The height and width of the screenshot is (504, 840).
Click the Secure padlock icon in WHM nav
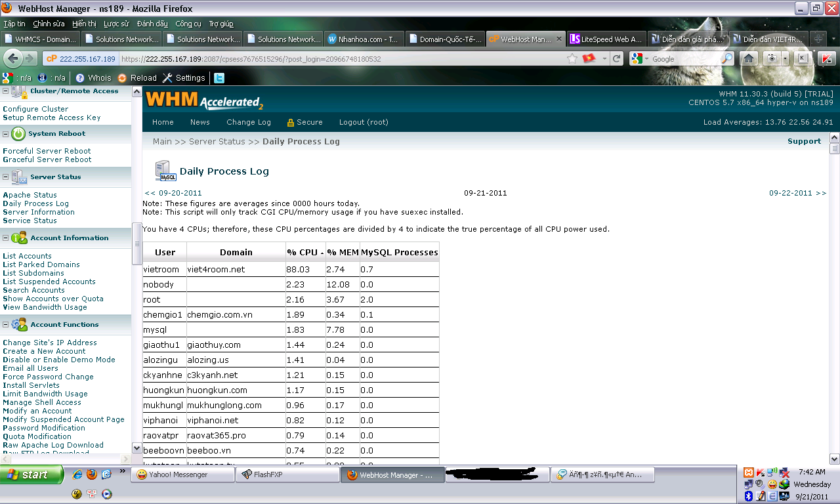(x=291, y=123)
